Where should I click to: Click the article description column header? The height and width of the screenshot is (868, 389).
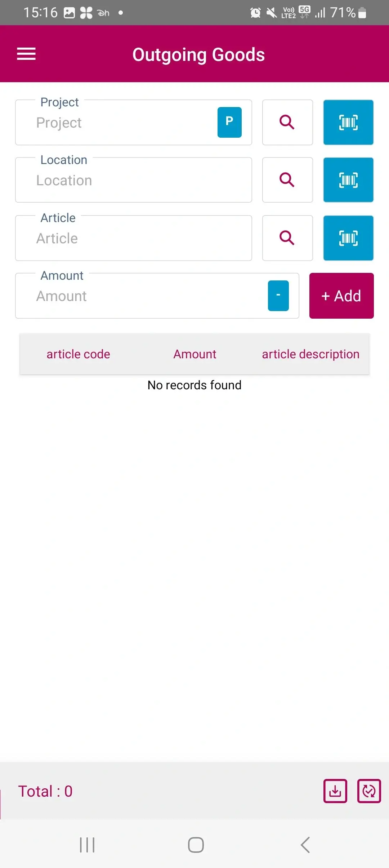pyautogui.click(x=310, y=354)
